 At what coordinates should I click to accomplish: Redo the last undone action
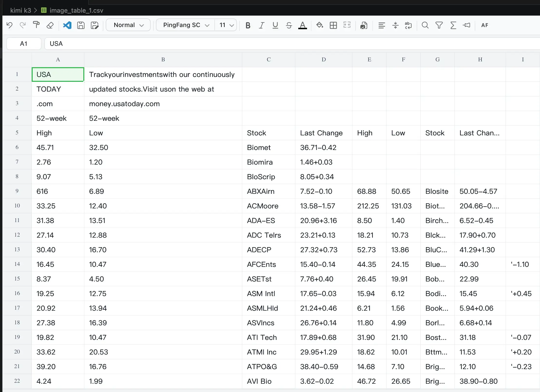pyautogui.click(x=23, y=25)
